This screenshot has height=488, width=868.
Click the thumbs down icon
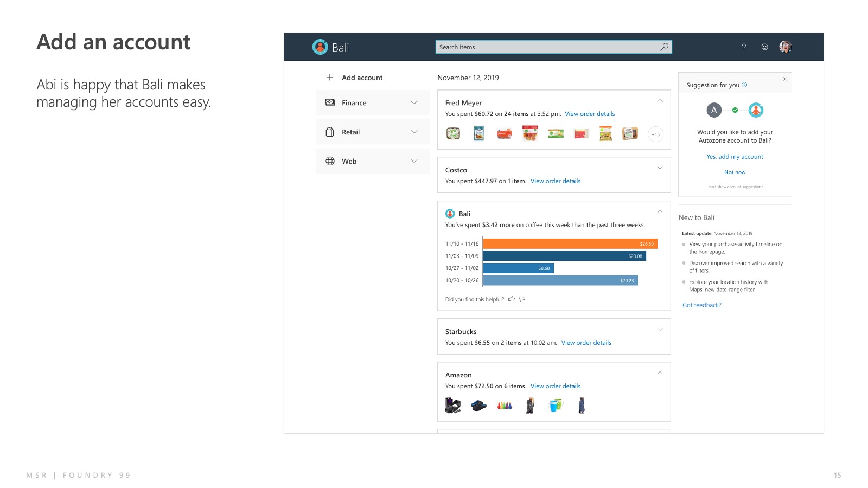coord(522,299)
